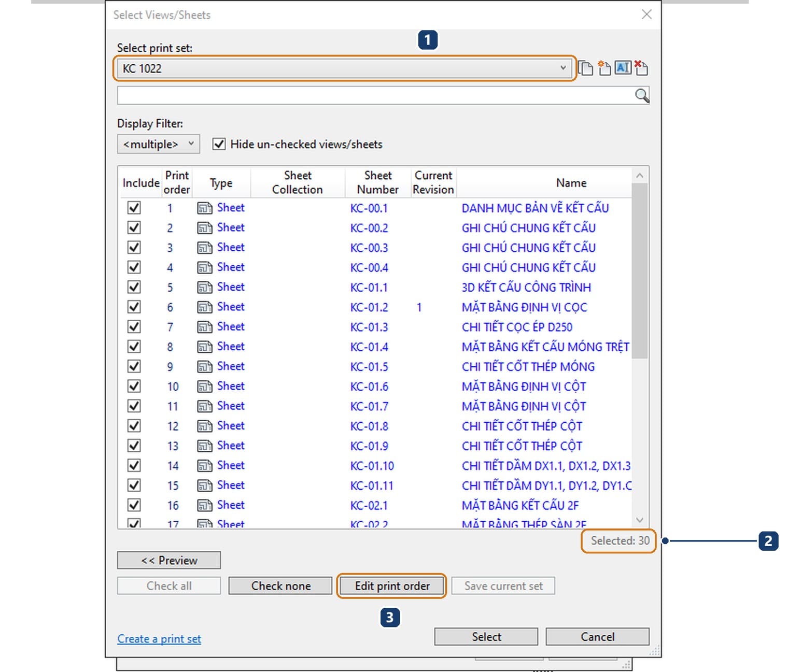Select sheet name MẶT BẰNG KẾT CẤU 2F
This screenshot has height=672, width=788.
click(520, 505)
